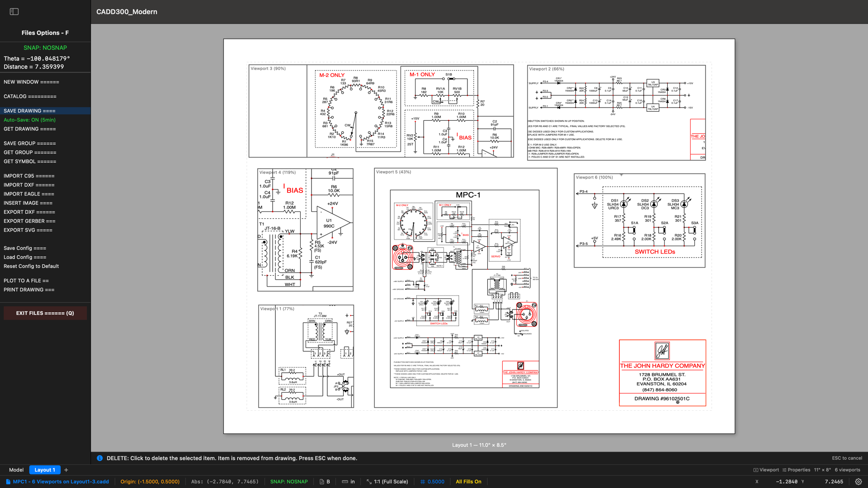868x488 pixels.
Task: Click SAVE GROUP entry
Action: [x=45, y=143]
